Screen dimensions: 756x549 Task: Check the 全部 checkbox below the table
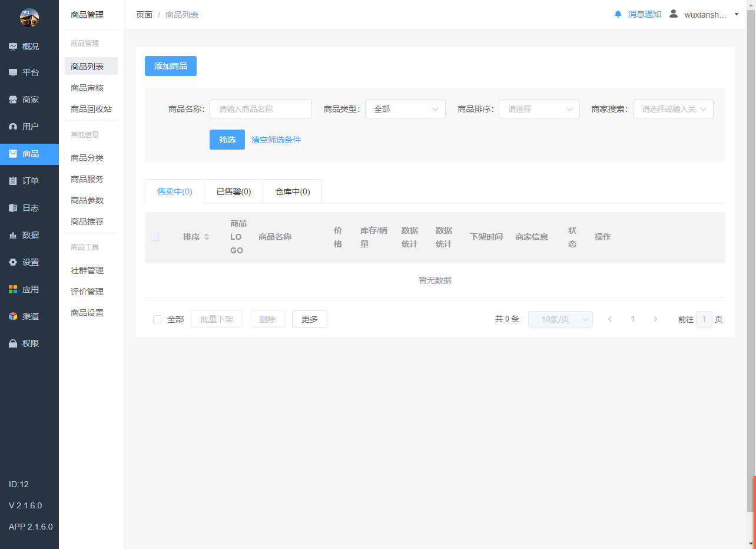[x=157, y=319]
